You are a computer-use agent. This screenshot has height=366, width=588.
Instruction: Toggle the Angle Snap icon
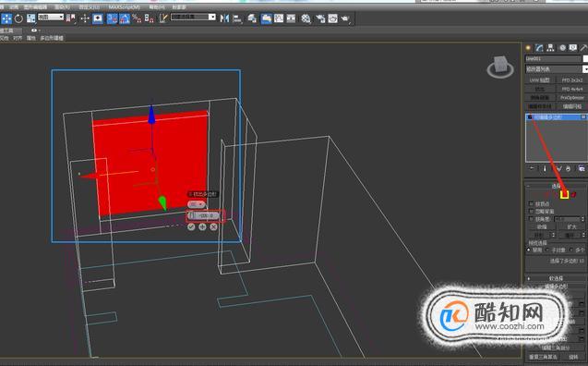[124, 18]
